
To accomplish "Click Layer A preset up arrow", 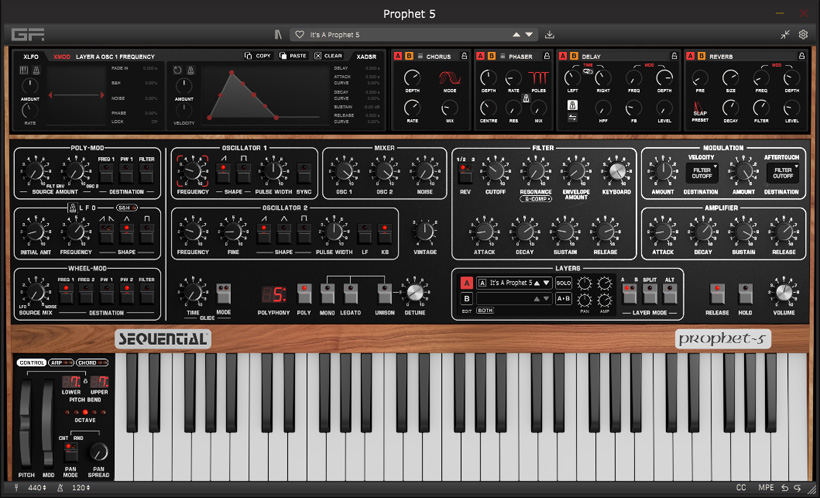I will click(537, 283).
